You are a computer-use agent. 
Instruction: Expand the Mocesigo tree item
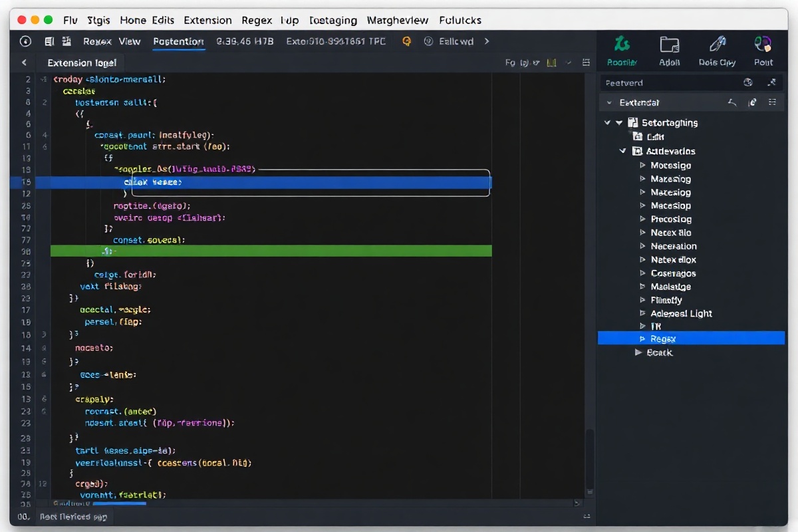[642, 165]
